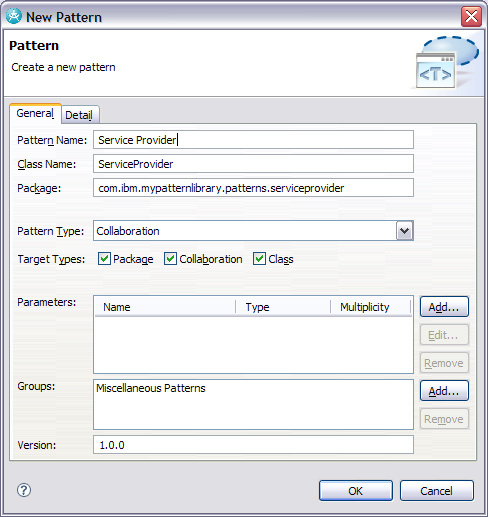Cancel the new pattern dialog

437,491
